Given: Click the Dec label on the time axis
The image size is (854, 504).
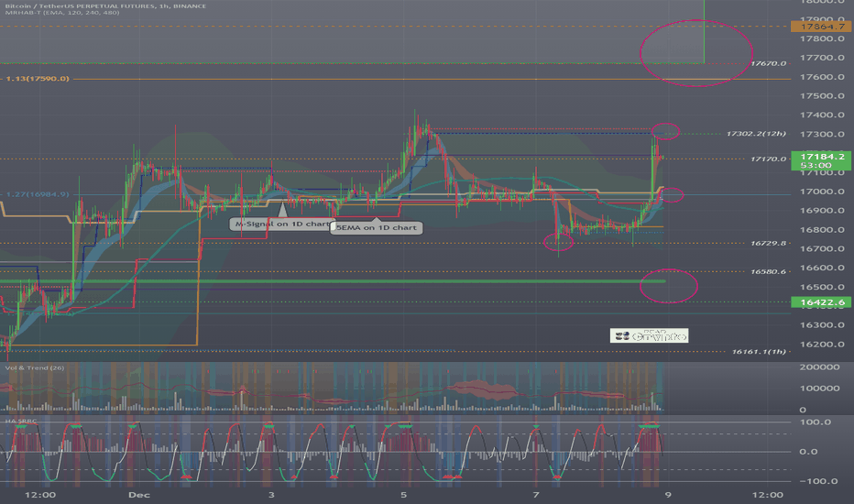Looking at the screenshot, I should click(139, 495).
